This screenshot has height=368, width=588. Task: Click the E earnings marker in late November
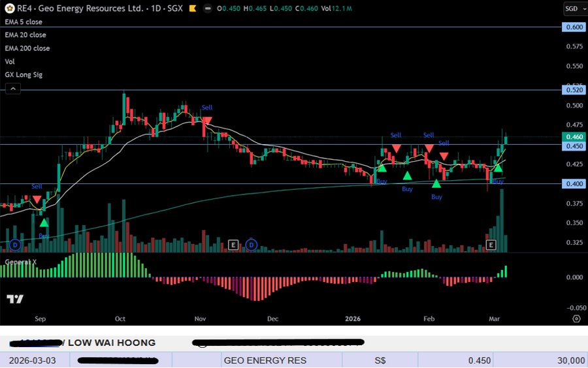coord(233,245)
